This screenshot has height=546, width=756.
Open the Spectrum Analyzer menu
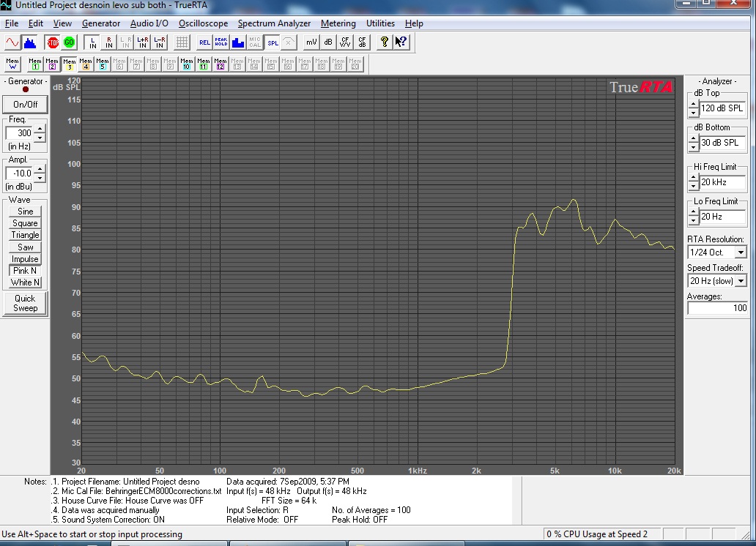pos(274,23)
